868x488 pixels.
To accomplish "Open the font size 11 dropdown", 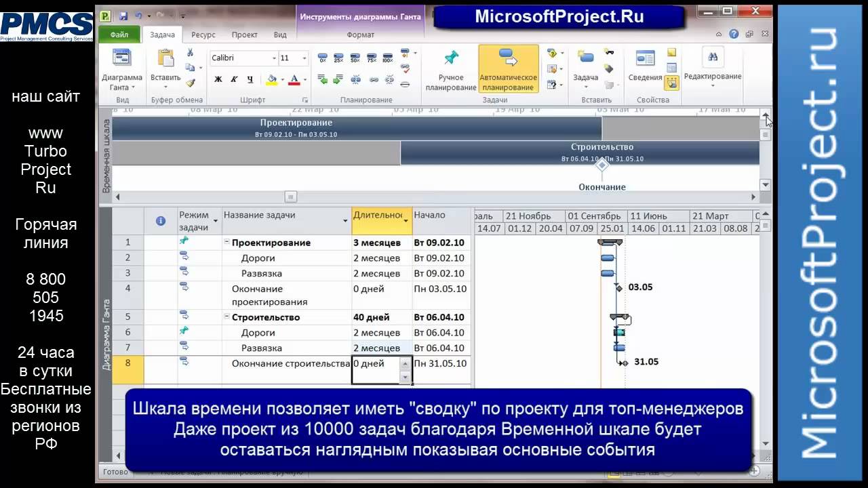I will coord(304,58).
